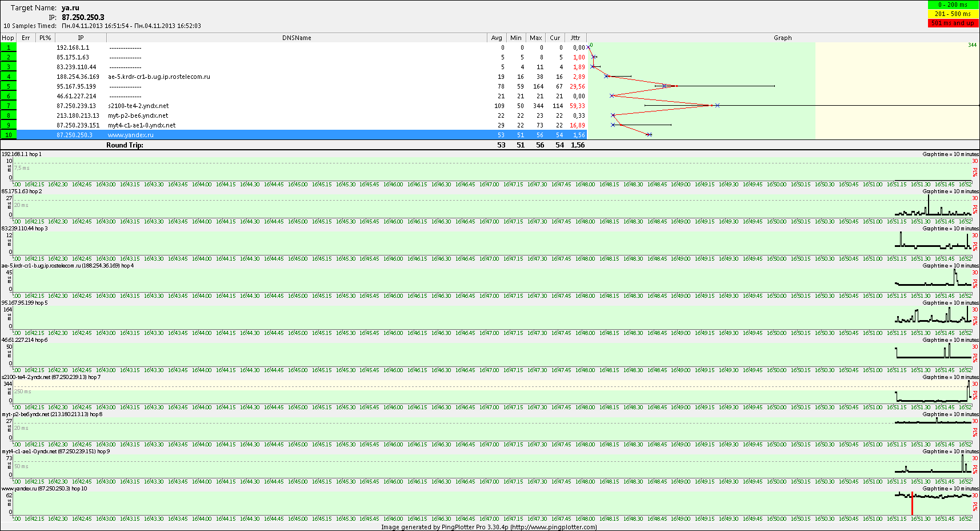Click the green hop 5 number cell

(x=9, y=86)
